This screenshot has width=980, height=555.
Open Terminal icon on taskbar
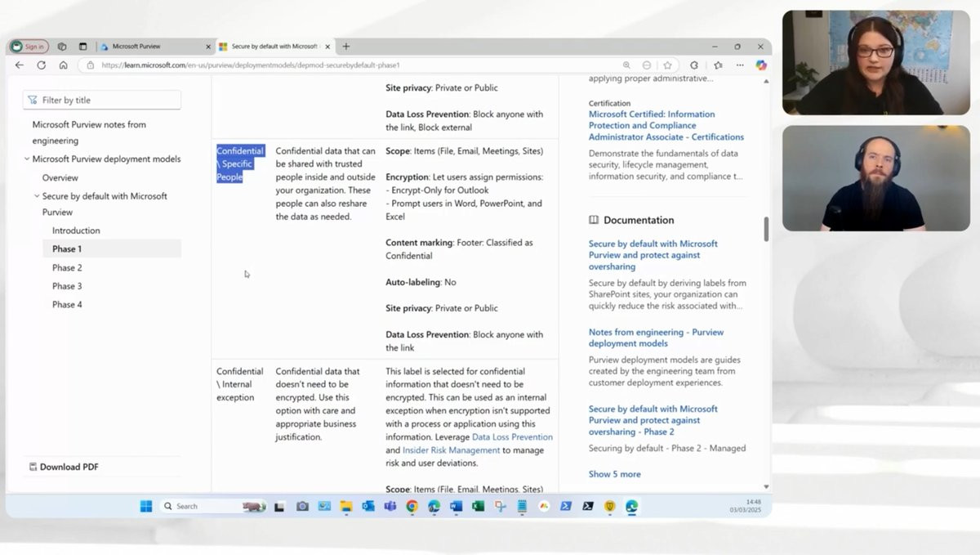pyautogui.click(x=587, y=506)
